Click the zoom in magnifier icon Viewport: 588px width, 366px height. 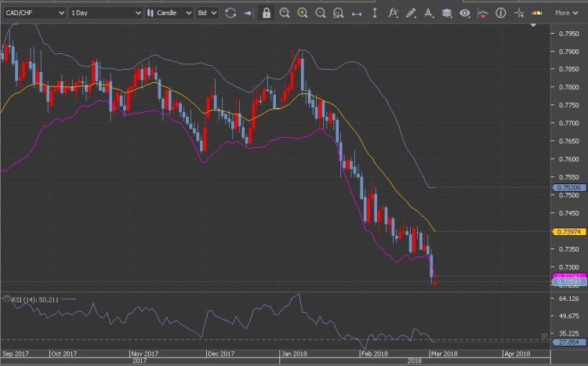click(303, 13)
